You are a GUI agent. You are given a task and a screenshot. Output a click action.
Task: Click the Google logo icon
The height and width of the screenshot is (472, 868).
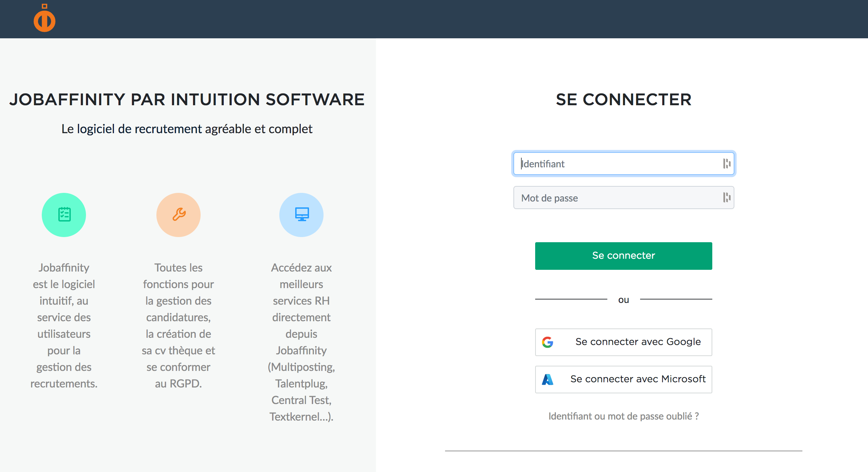[548, 342]
